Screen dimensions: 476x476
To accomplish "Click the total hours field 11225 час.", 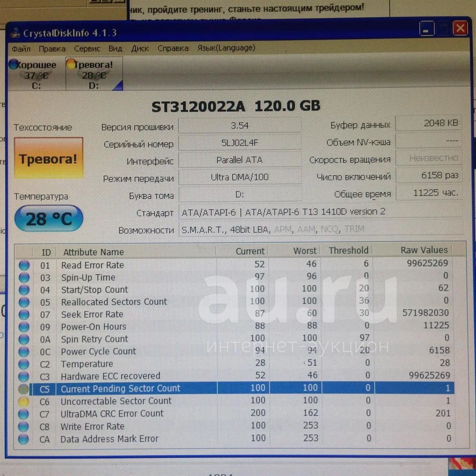I will pyautogui.click(x=429, y=193).
